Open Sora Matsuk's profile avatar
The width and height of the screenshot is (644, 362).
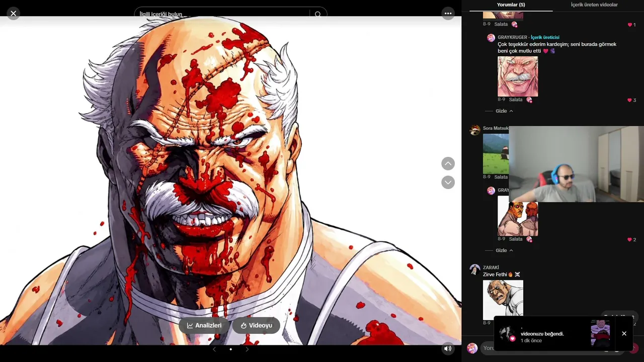coord(475,131)
